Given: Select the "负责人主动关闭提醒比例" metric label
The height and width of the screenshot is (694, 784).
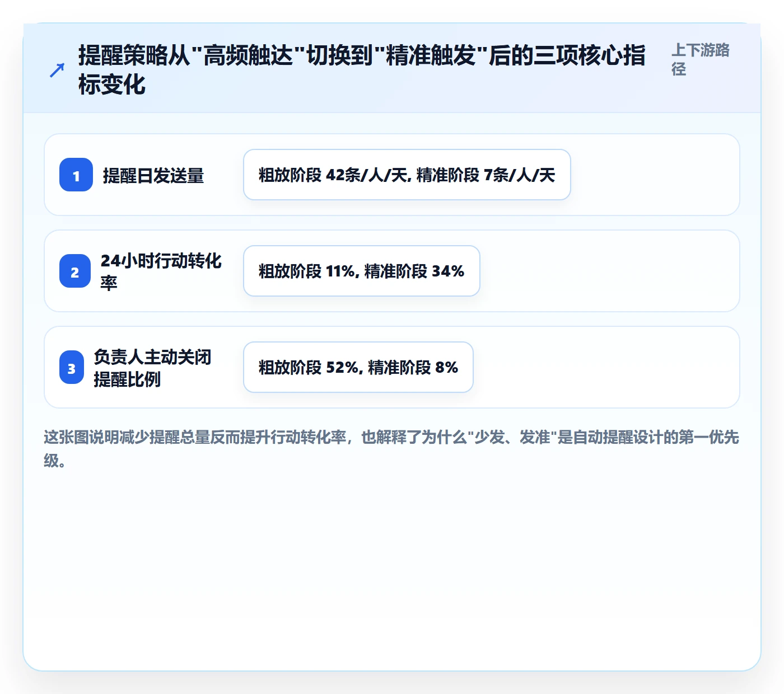Looking at the screenshot, I should pyautogui.click(x=152, y=368).
